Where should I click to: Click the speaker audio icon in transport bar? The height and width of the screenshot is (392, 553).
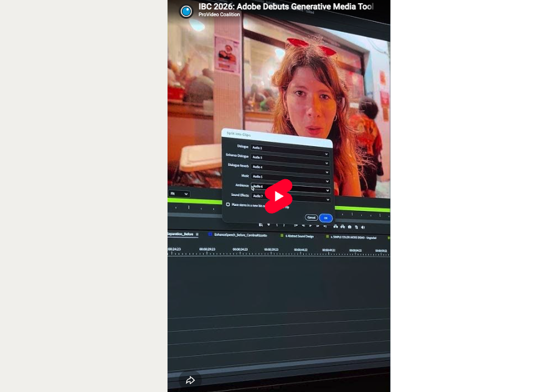pyautogui.click(x=363, y=227)
